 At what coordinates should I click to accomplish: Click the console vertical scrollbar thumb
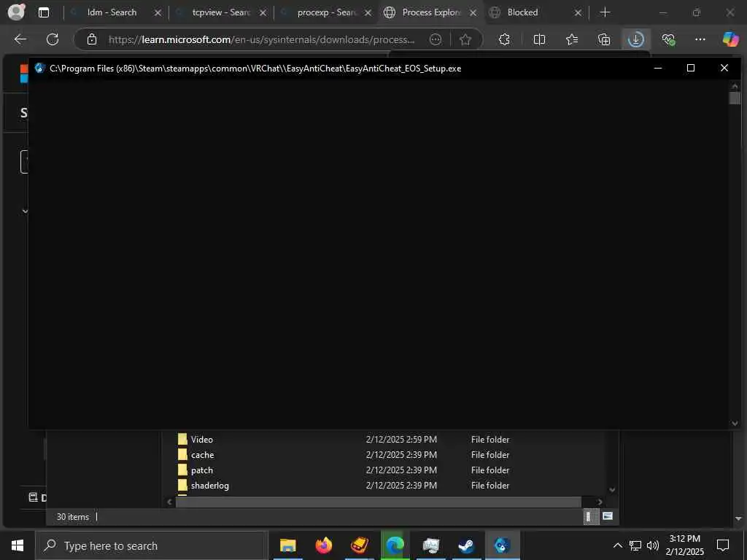click(x=735, y=98)
